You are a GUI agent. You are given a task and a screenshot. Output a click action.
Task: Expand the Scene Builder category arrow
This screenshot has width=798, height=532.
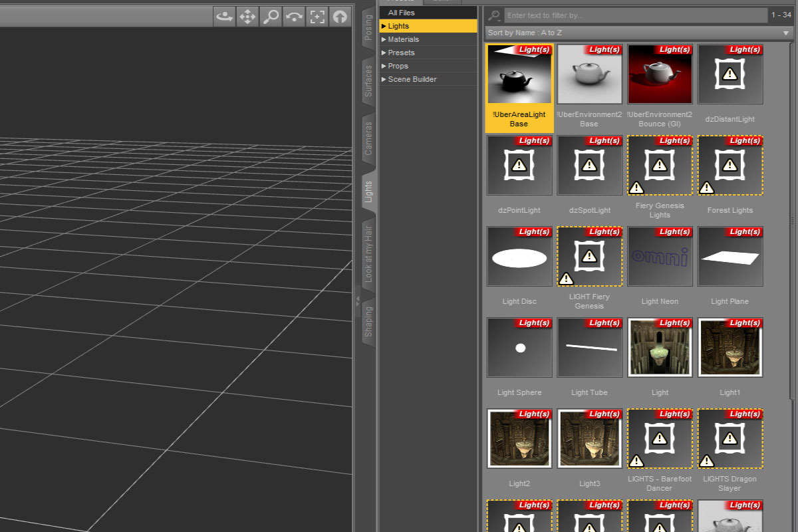(x=384, y=79)
